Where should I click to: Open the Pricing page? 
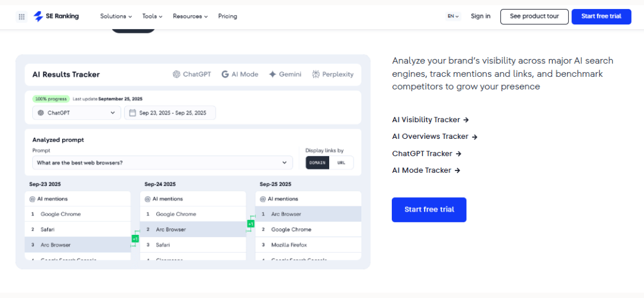click(228, 17)
